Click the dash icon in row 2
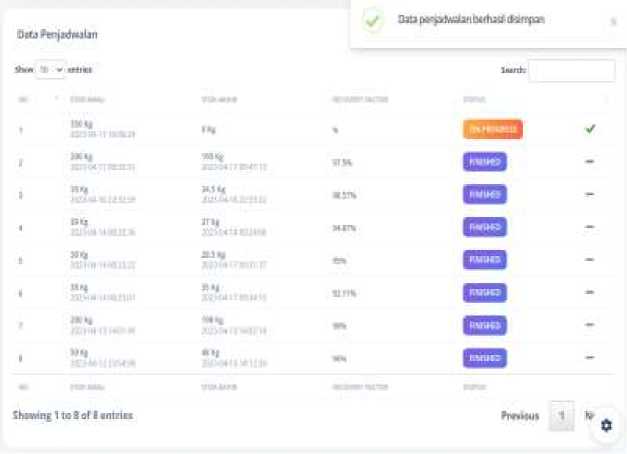The width and height of the screenshot is (627, 454). pos(590,162)
